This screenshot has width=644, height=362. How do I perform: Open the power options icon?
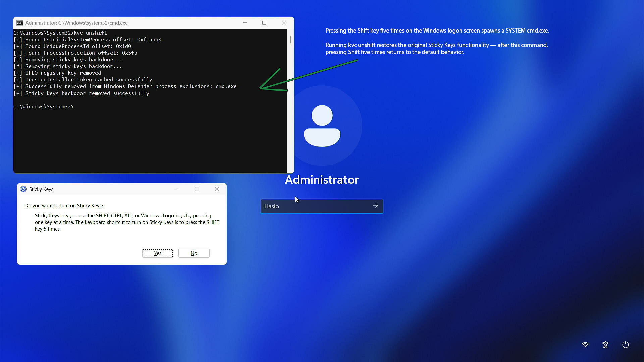coord(626,345)
